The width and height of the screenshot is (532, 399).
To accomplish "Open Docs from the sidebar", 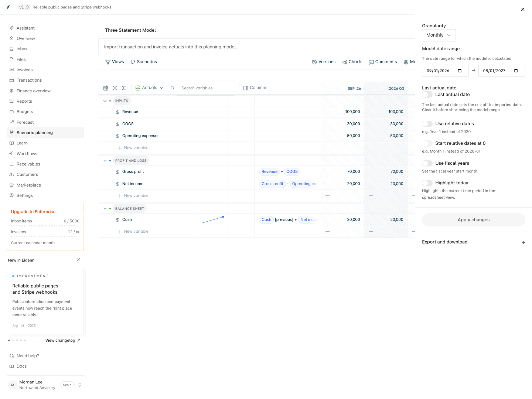I will click(x=45, y=366).
